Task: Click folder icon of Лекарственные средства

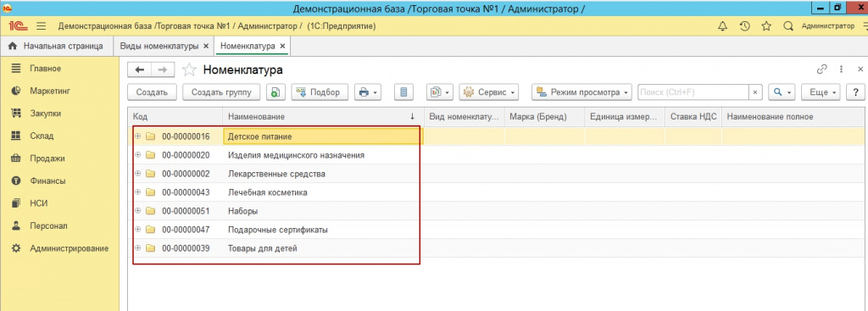Action: 150,174
